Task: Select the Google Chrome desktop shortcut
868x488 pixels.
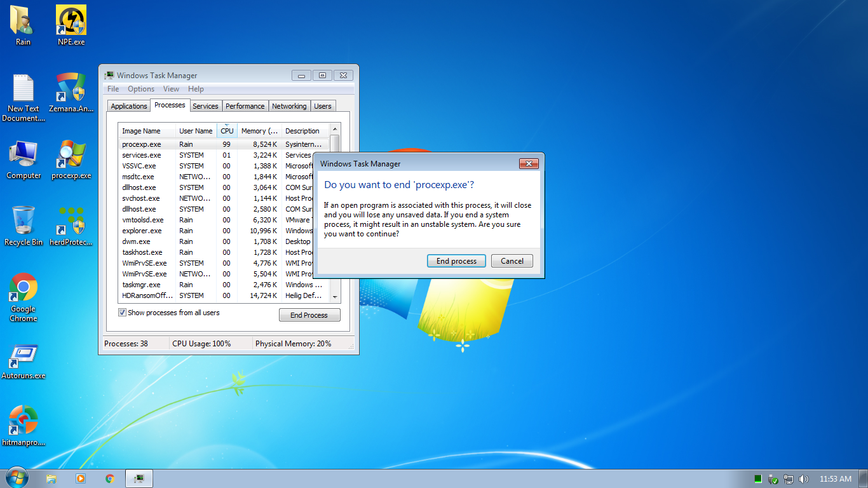Action: pyautogui.click(x=24, y=297)
